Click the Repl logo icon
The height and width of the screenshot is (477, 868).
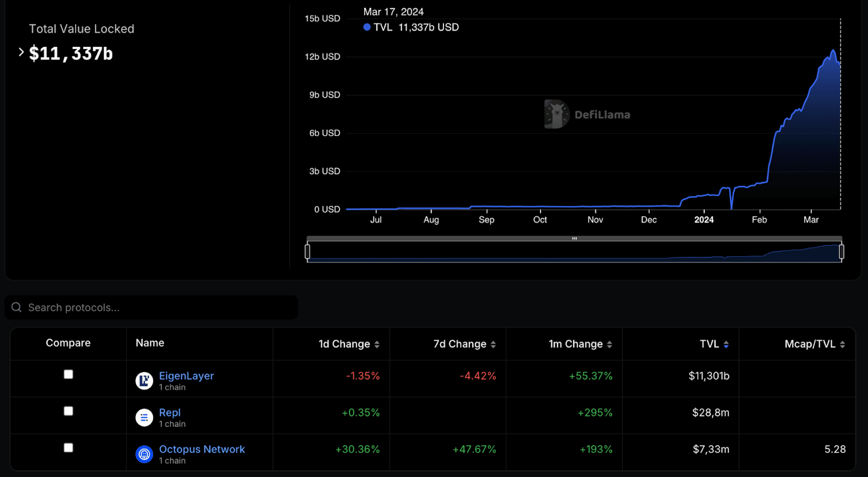[x=144, y=417]
